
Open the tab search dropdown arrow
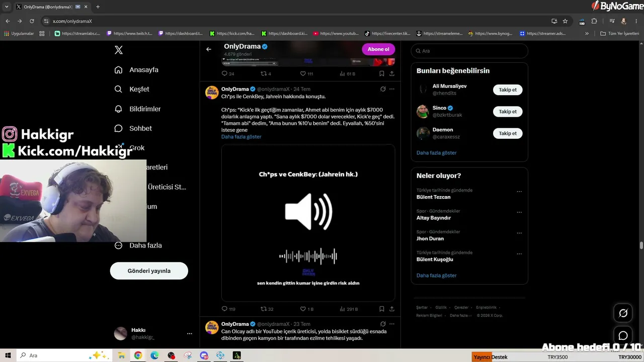7,7
